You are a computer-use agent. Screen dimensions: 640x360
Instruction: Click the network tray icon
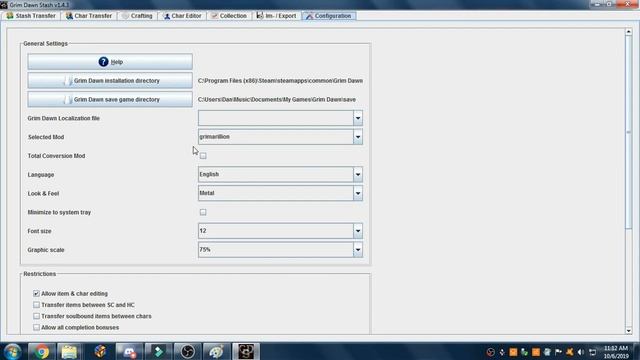593,352
